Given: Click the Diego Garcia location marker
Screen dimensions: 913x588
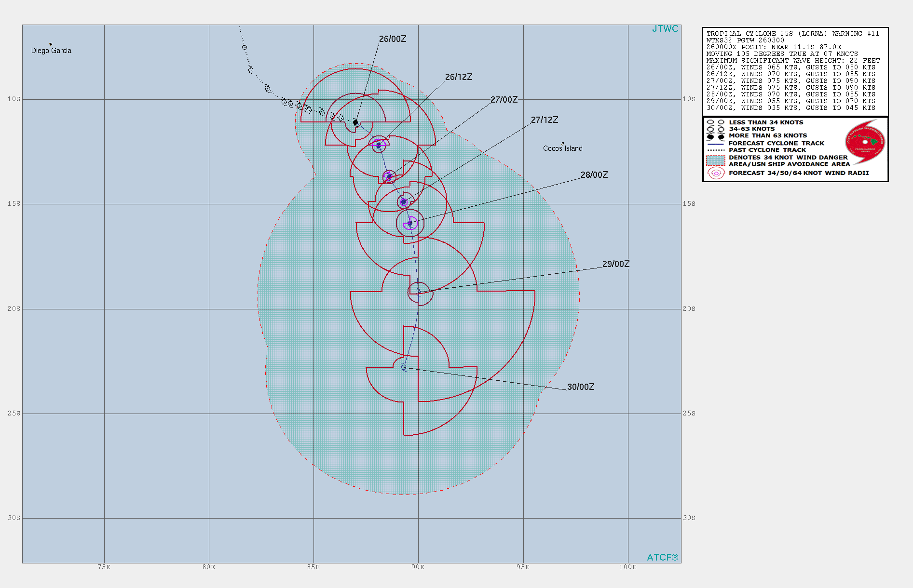Looking at the screenshot, I should [50, 44].
